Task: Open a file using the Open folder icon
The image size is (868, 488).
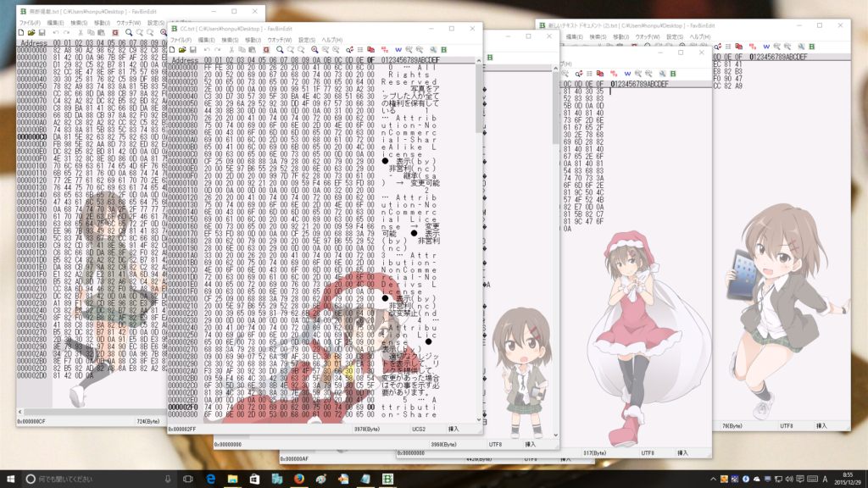Action: coord(183,49)
